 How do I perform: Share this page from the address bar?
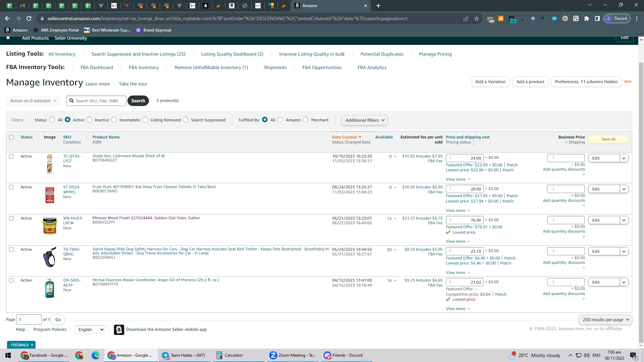(466, 18)
